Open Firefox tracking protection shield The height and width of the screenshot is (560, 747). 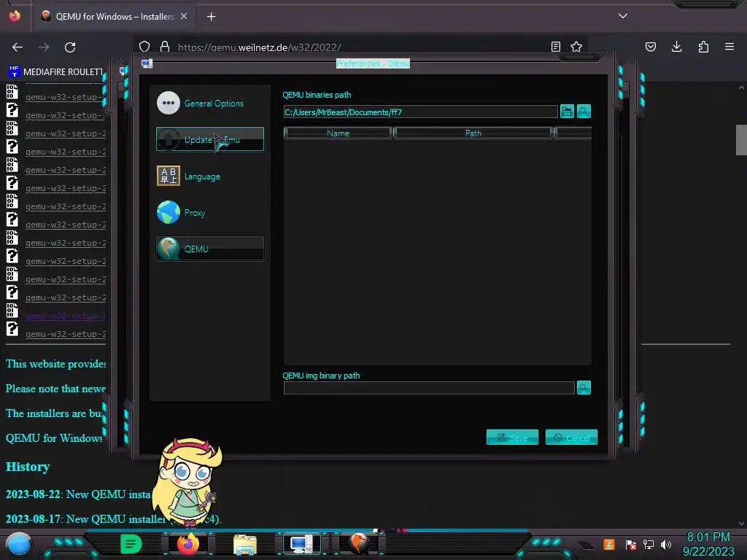144,47
